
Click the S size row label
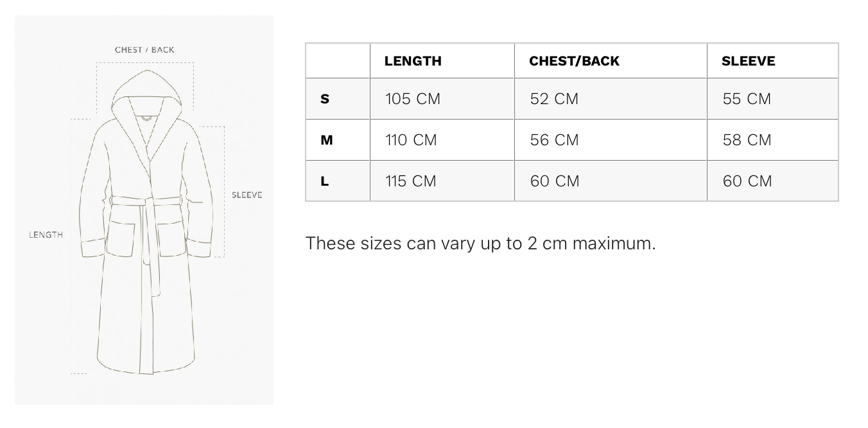point(338,99)
